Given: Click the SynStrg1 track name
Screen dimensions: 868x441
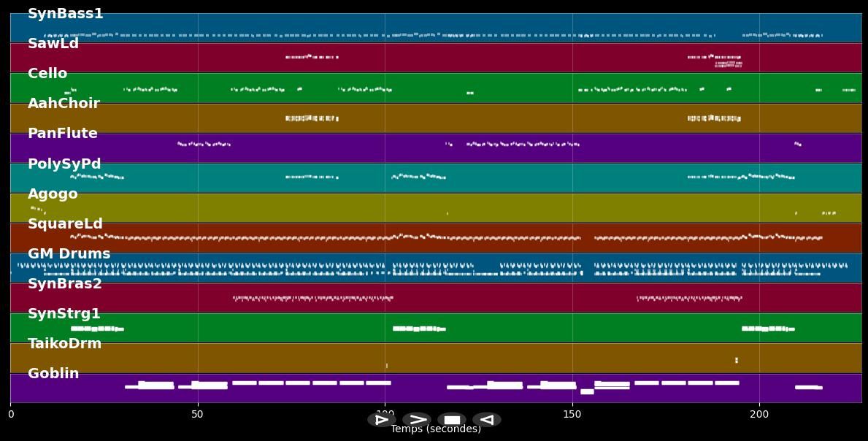Looking at the screenshot, I should (x=64, y=314).
